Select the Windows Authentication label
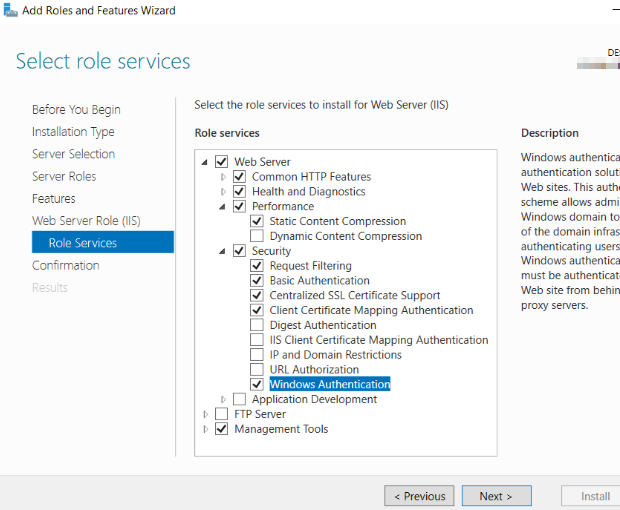 [330, 384]
